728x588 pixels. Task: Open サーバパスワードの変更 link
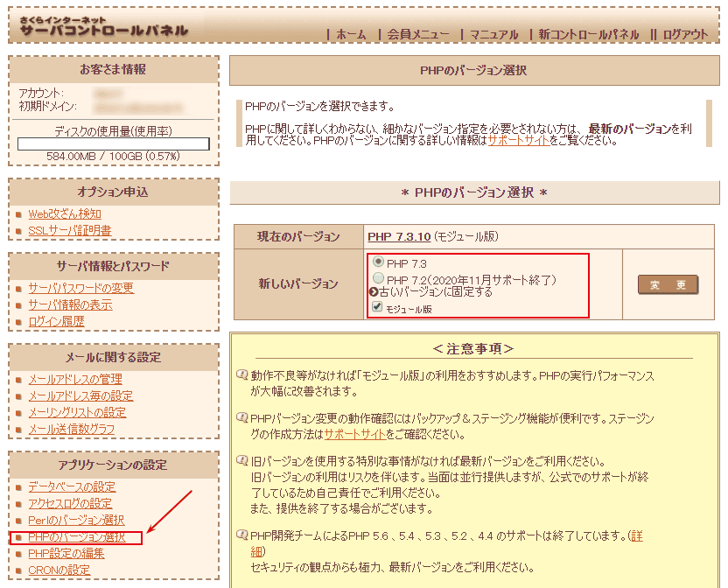click(x=80, y=288)
